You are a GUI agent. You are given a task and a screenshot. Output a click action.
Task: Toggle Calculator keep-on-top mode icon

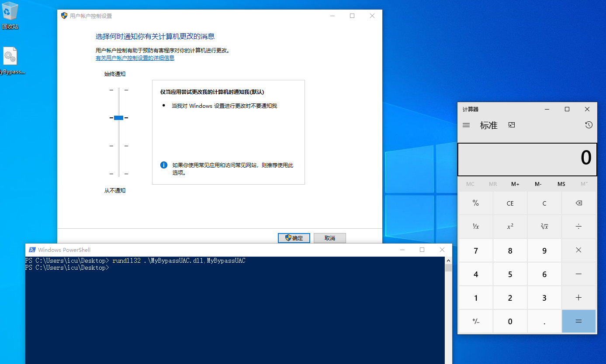[512, 125]
